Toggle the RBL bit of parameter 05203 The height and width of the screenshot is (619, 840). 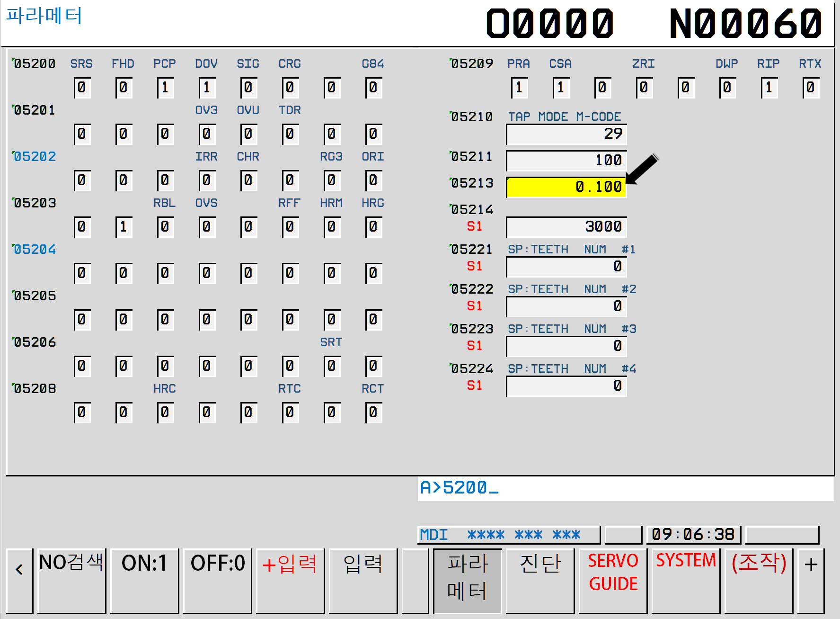165,227
